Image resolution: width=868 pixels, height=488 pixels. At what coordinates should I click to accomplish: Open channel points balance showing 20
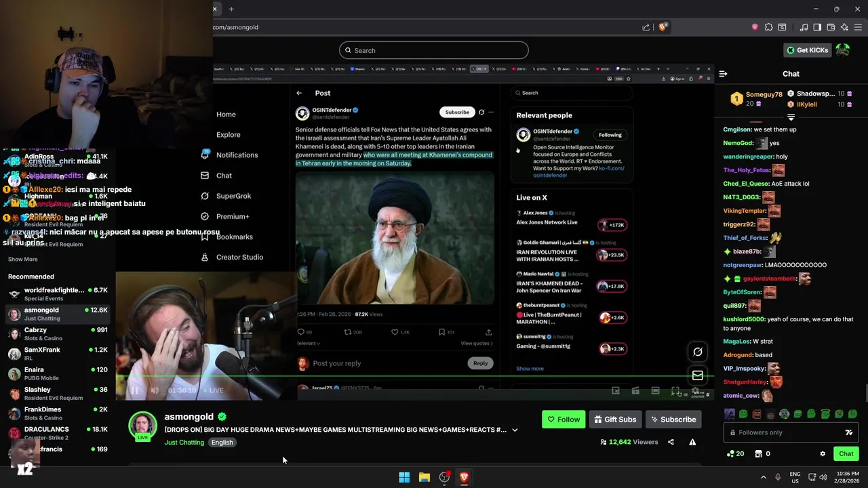pyautogui.click(x=736, y=454)
